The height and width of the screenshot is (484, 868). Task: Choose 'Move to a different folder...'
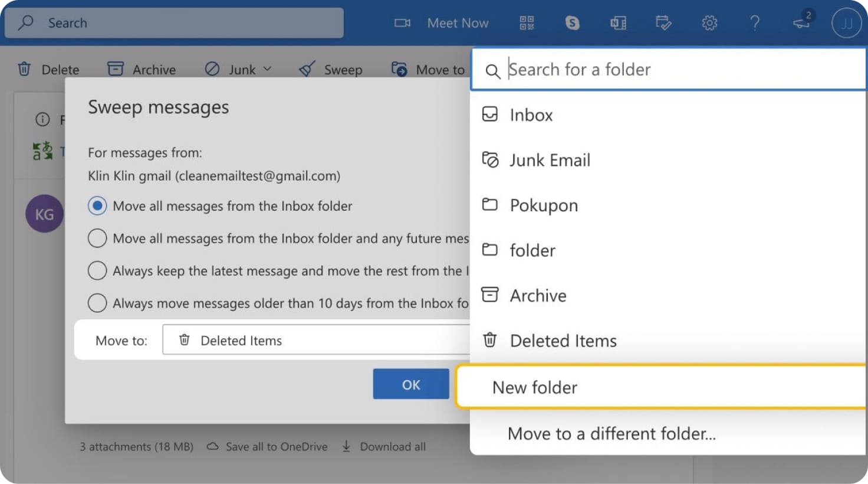tap(610, 433)
